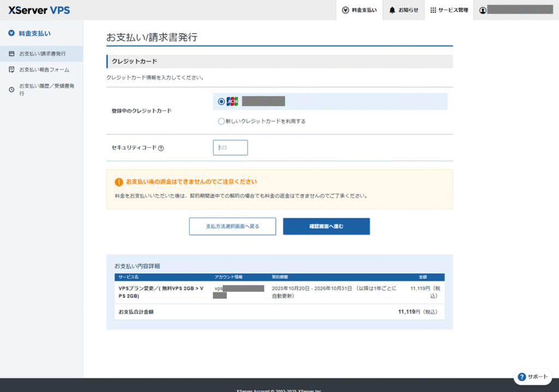This screenshot has height=392, width=559.
Task: Click the help icon beside セキュリティコード
Action: (161, 148)
